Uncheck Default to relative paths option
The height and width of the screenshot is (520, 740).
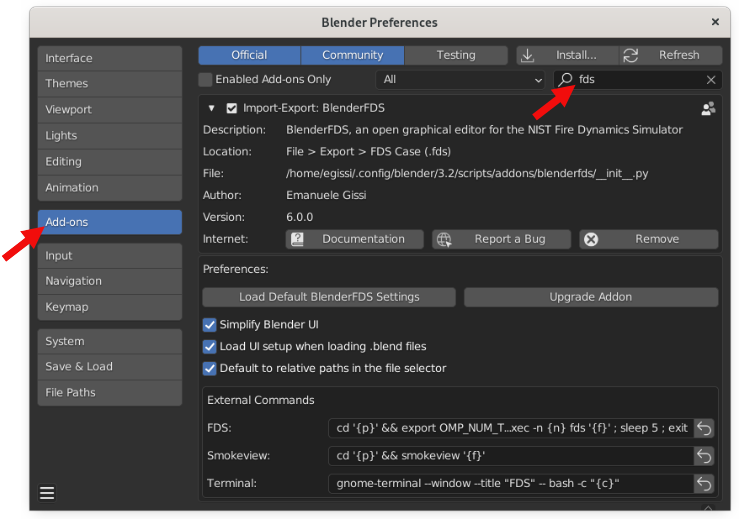(210, 369)
